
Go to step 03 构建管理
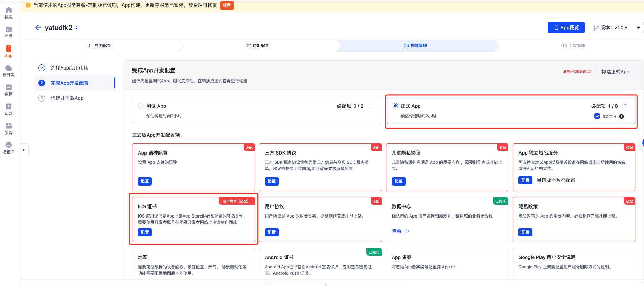(415, 46)
